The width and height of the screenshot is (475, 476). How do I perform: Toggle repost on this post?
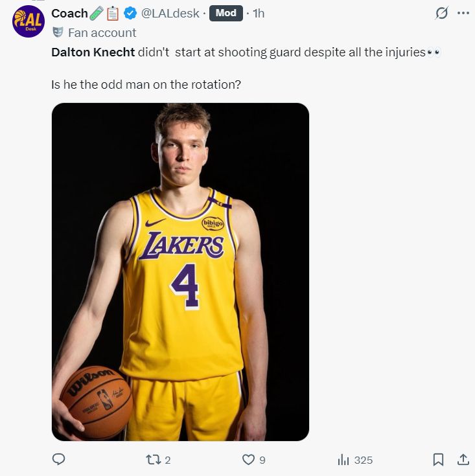153,460
